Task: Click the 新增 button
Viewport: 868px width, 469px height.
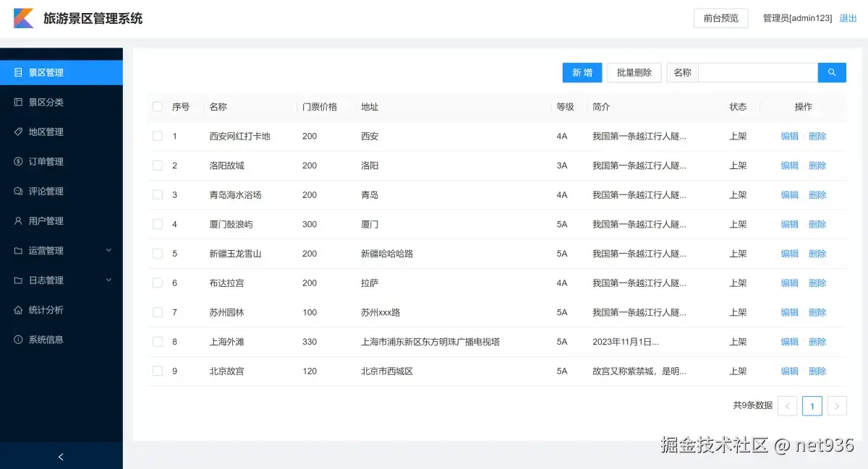Action: (582, 72)
